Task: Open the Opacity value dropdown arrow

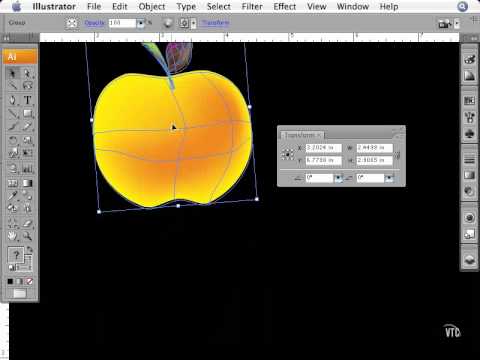Action: coord(140,23)
